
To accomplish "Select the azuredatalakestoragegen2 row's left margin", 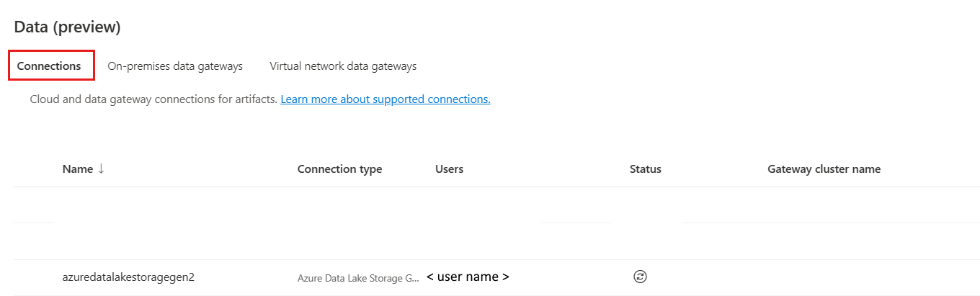I will click(36, 277).
